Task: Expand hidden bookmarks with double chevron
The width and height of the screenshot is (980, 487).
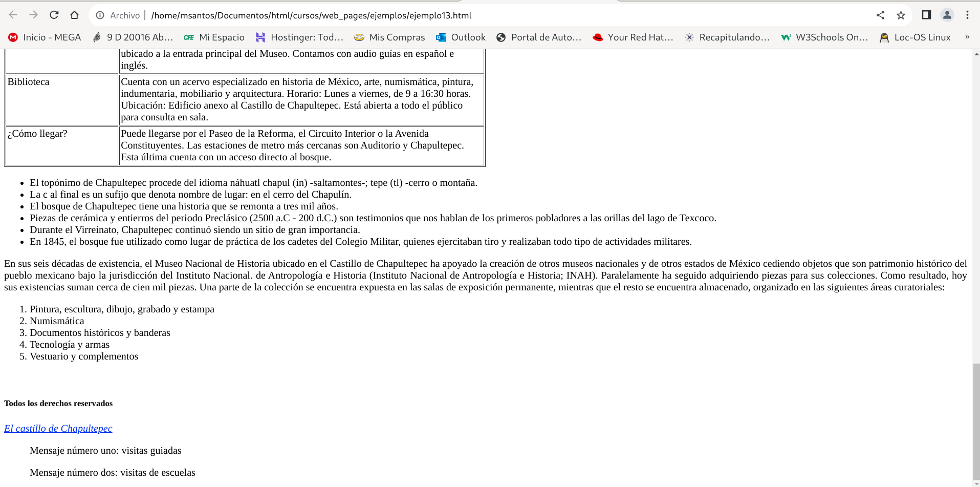Action: (x=967, y=37)
